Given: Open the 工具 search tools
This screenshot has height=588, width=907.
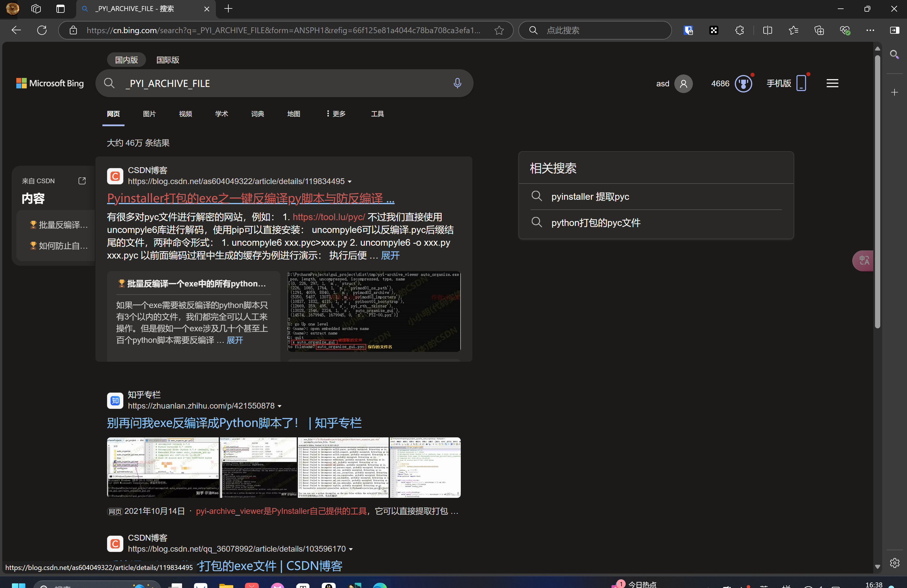Looking at the screenshot, I should tap(378, 114).
